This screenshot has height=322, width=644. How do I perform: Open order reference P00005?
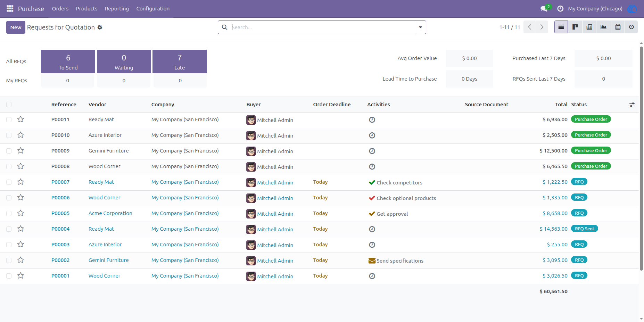[60, 213]
